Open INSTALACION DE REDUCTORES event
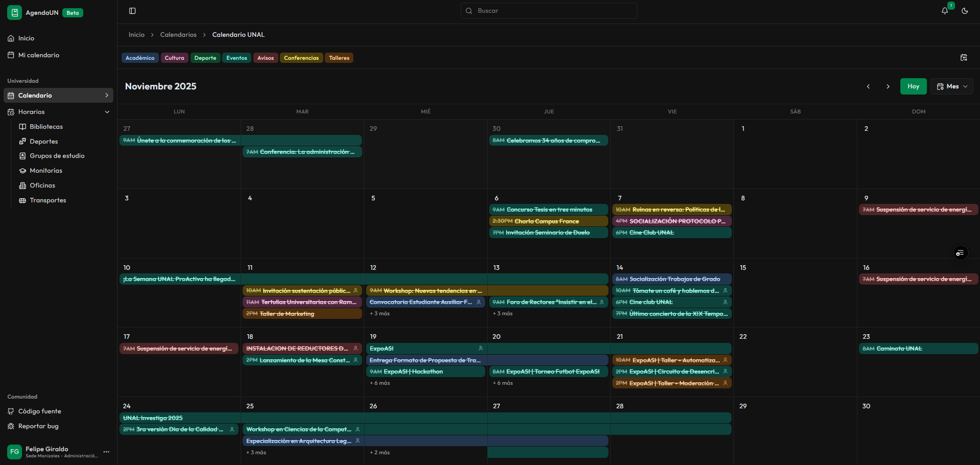The width and height of the screenshot is (980, 465). (x=302, y=349)
